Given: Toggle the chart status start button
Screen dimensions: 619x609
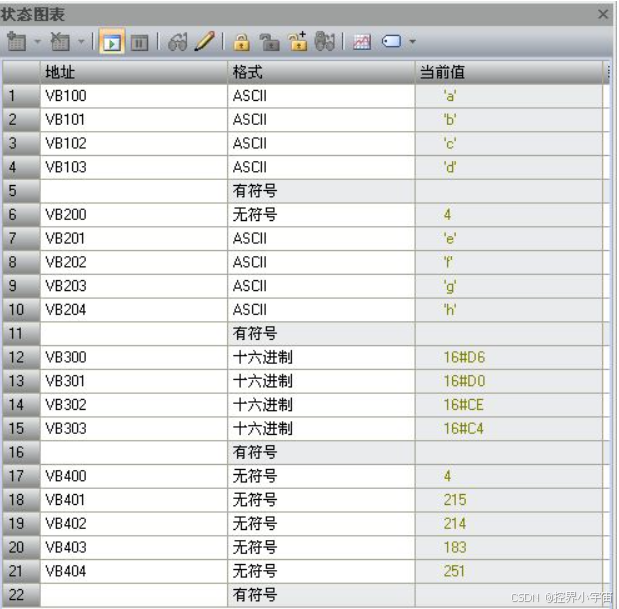Looking at the screenshot, I should [112, 42].
